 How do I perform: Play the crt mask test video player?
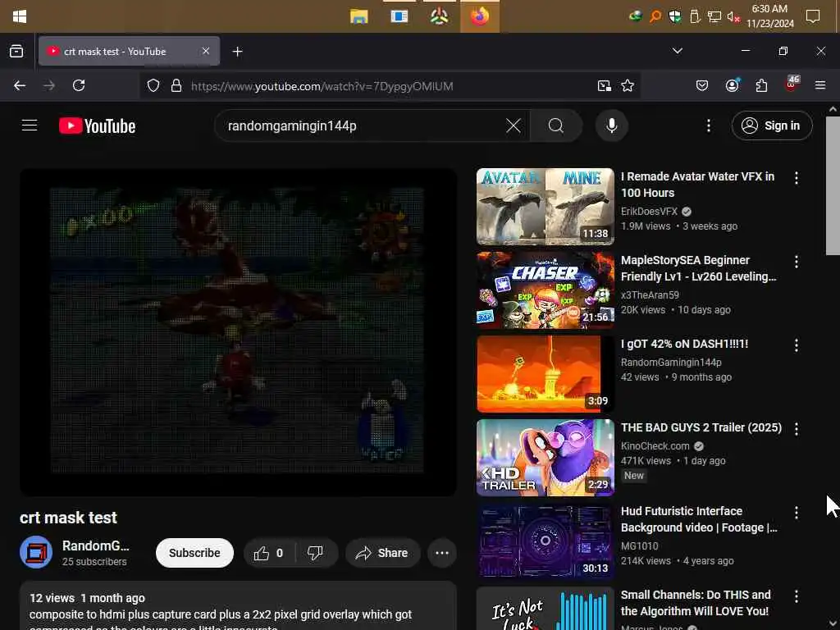pyautogui.click(x=238, y=332)
